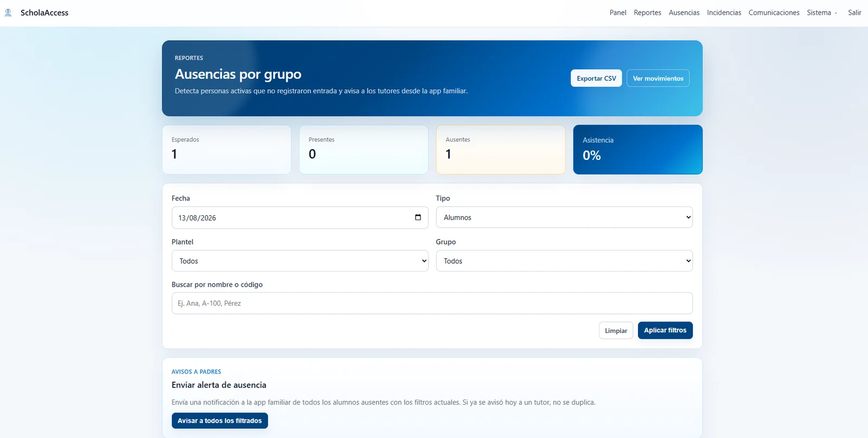Open the Grupo dropdown
Viewport: 868px width, 438px height.
tap(564, 261)
